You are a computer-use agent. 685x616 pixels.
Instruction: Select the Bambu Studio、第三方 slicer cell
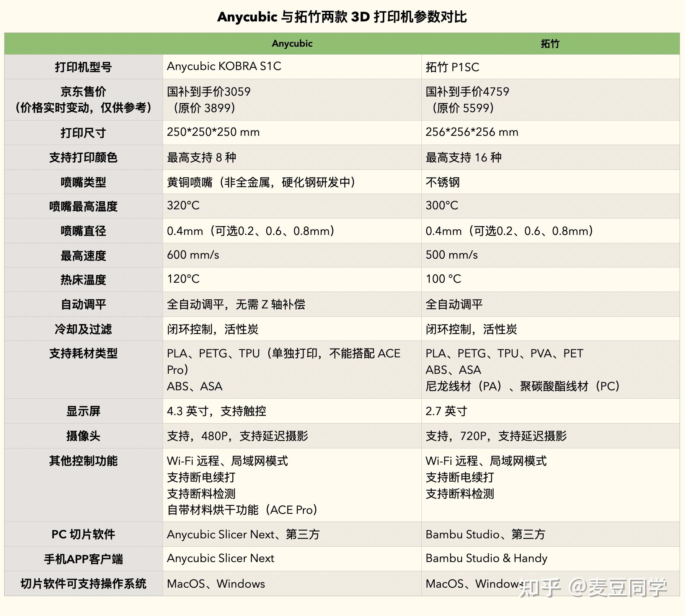[x=486, y=534]
